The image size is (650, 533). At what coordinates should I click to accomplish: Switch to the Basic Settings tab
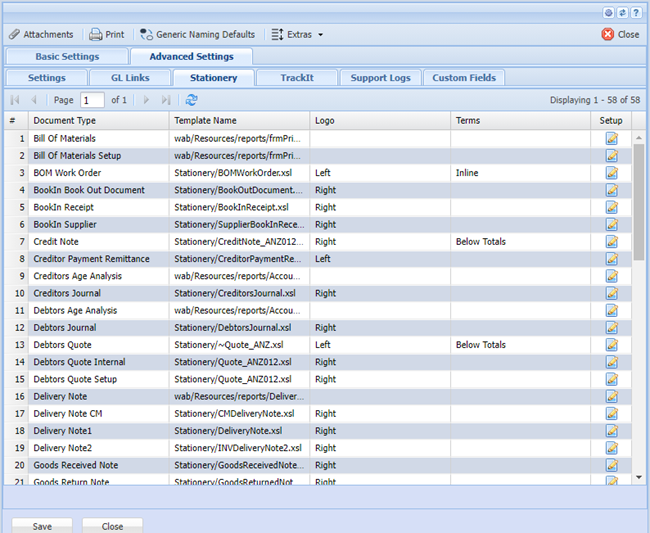click(67, 57)
